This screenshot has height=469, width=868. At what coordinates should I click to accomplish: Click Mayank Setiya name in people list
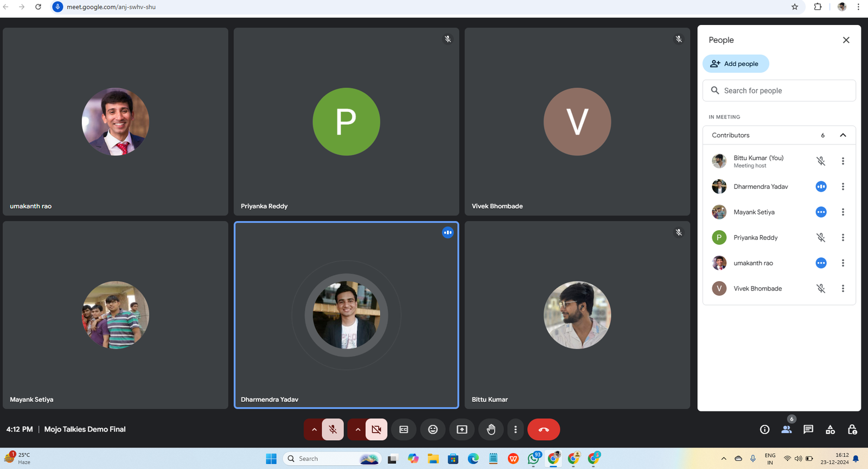754,212
